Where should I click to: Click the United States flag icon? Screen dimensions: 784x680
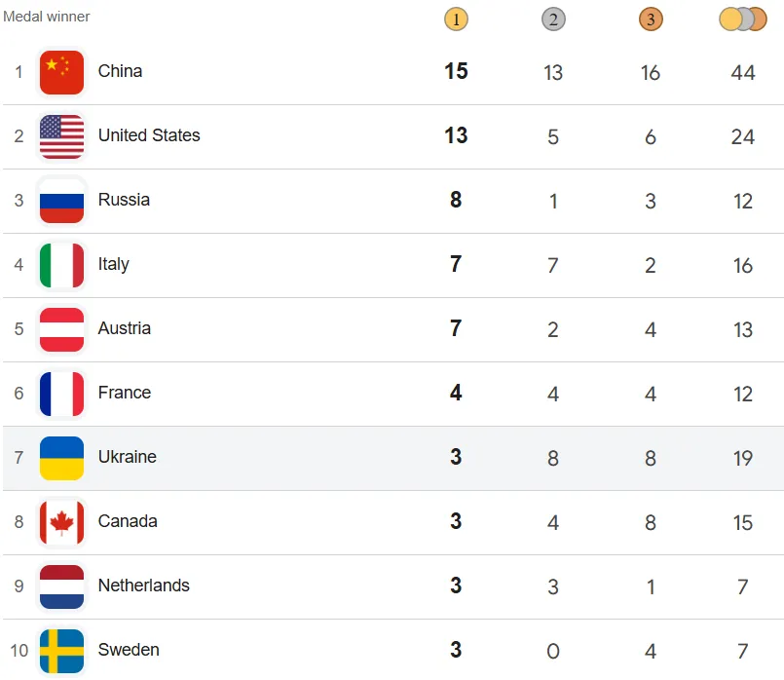tap(61, 136)
